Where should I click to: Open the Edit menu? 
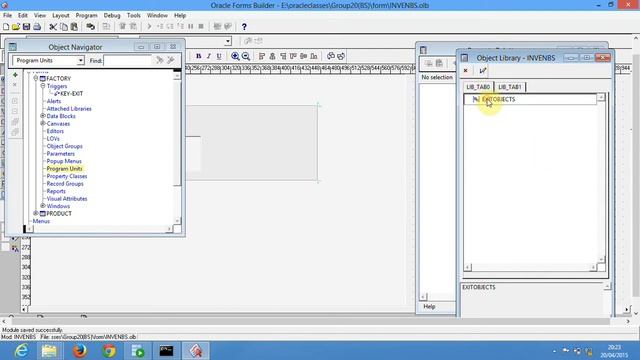click(23, 15)
